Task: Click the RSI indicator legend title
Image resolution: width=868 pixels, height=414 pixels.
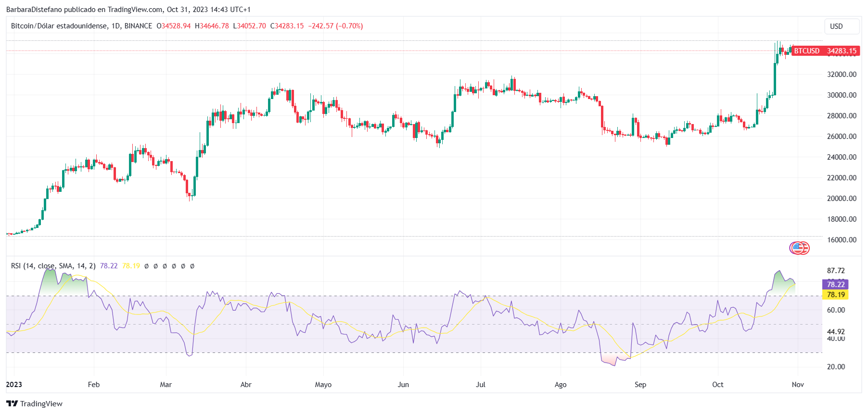Action: click(x=53, y=266)
